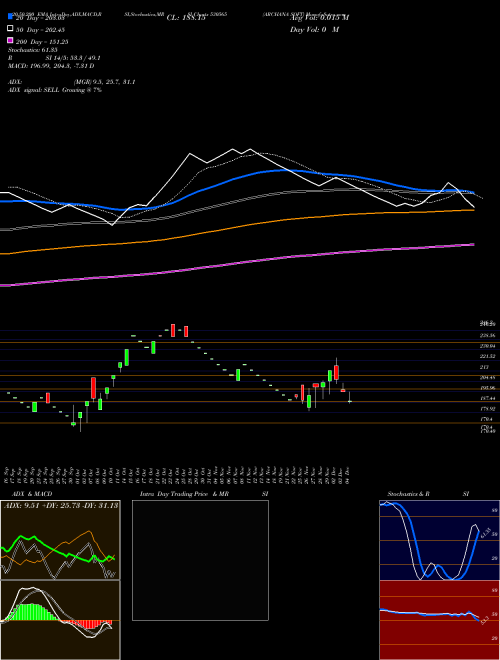Click the white 50 Day legend swatch
Image resolution: width=500 pixels, height=660 pixels.
click(11, 29)
